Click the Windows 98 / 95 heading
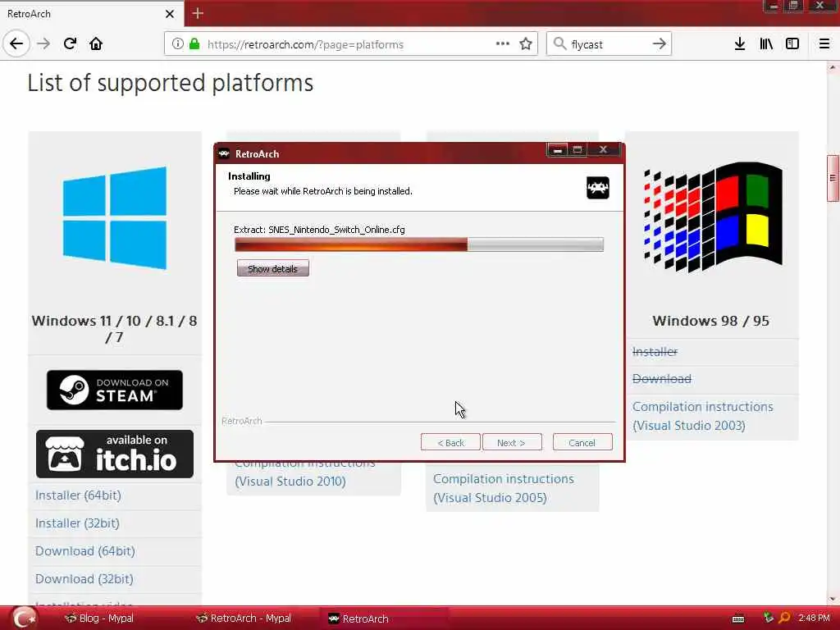The width and height of the screenshot is (840, 630). click(711, 321)
